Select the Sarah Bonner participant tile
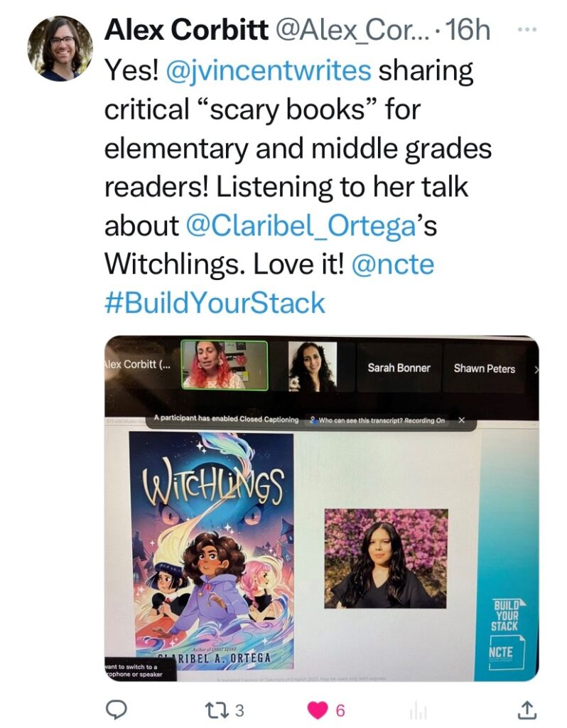The image size is (567, 728). [399, 368]
